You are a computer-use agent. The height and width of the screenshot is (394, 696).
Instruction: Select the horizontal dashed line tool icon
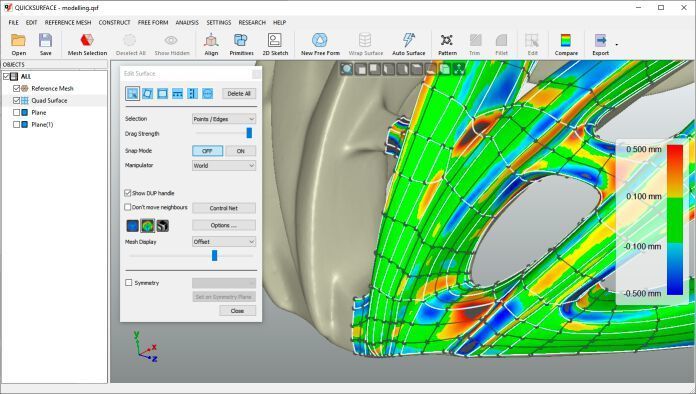tap(177, 93)
